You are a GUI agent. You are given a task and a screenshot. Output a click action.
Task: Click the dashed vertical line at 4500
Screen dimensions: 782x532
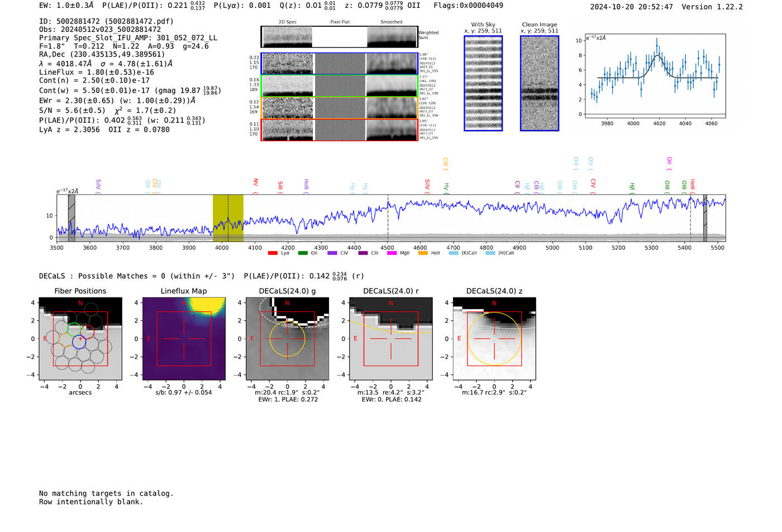click(388, 218)
